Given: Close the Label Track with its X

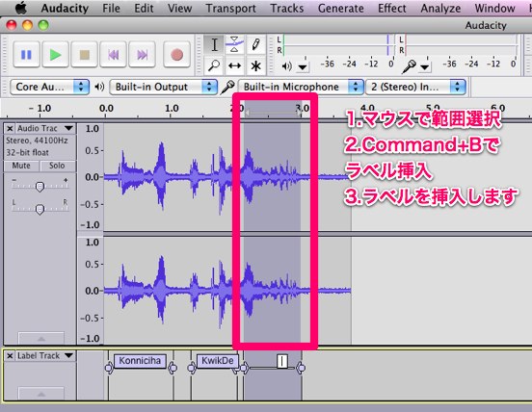Looking at the screenshot, I should pyautogui.click(x=10, y=356).
